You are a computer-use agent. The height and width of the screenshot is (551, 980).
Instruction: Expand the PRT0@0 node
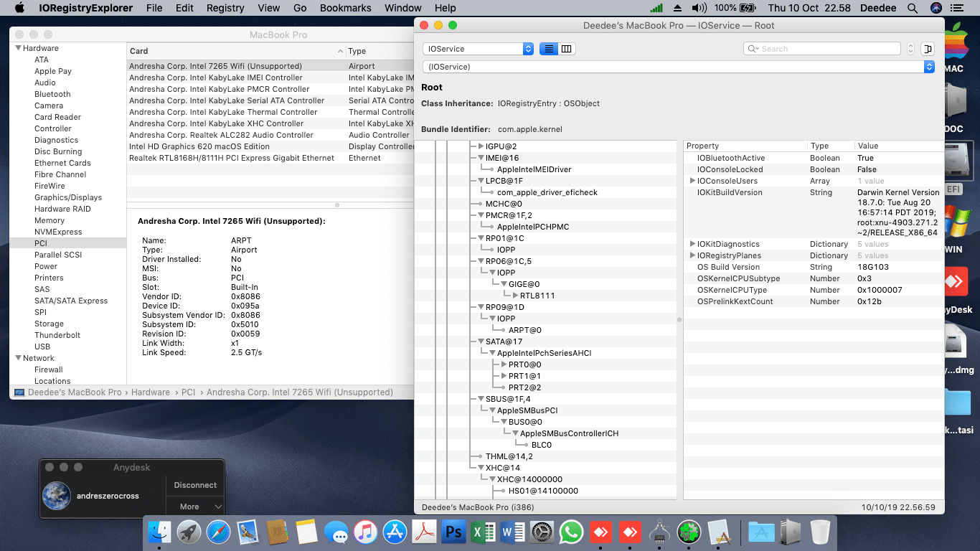pyautogui.click(x=504, y=364)
